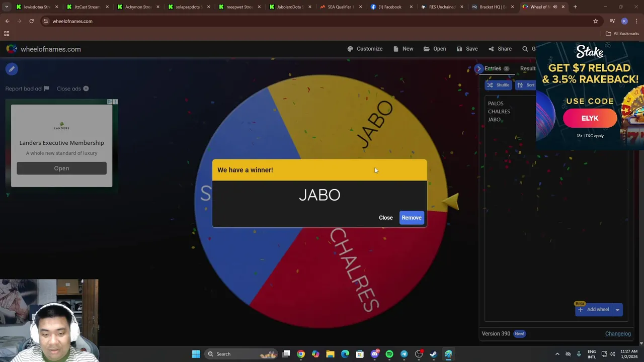This screenshot has height=362, width=644.
Task: Click Close ads link
Action: (x=72, y=88)
